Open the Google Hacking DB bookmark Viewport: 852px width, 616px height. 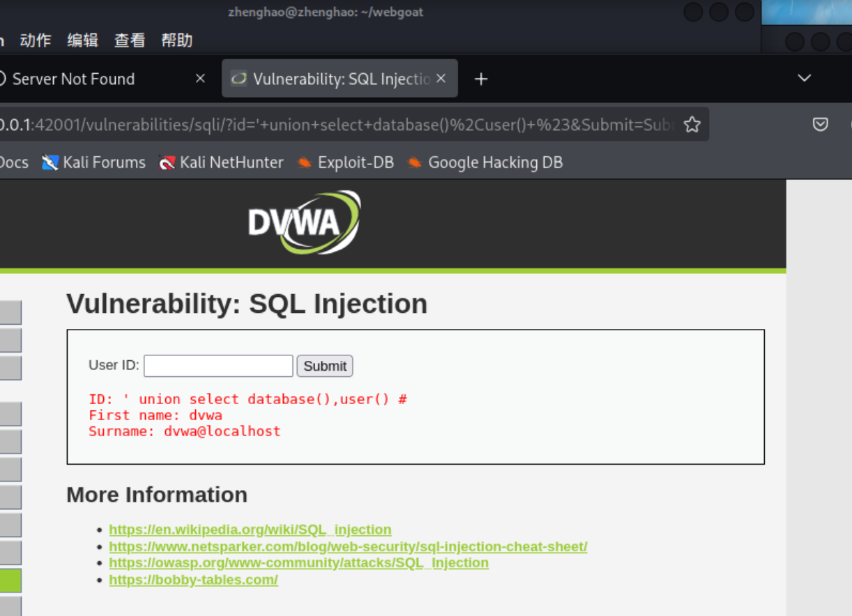tap(485, 162)
